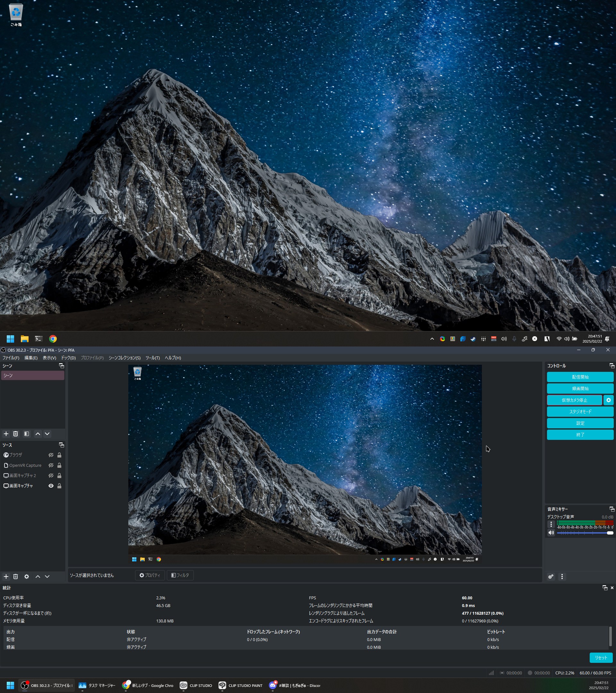Add a new scene with plus icon
The width and height of the screenshot is (616, 693).
point(6,434)
